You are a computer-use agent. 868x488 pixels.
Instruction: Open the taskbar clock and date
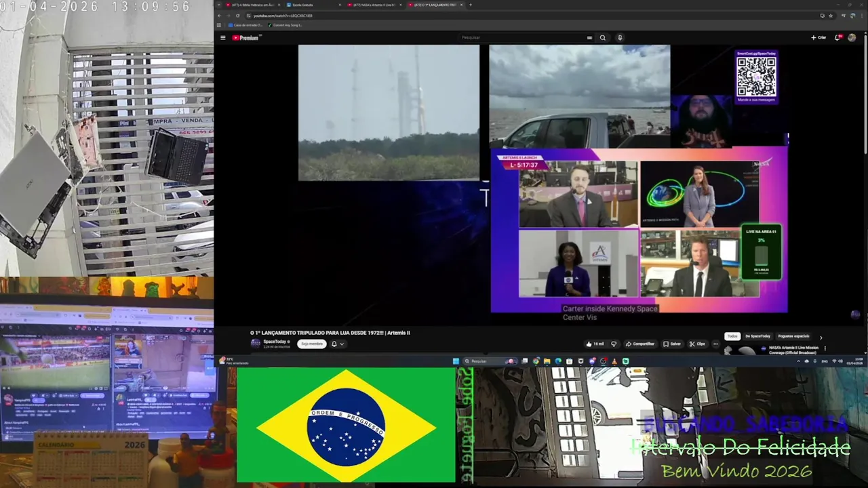[x=856, y=361]
